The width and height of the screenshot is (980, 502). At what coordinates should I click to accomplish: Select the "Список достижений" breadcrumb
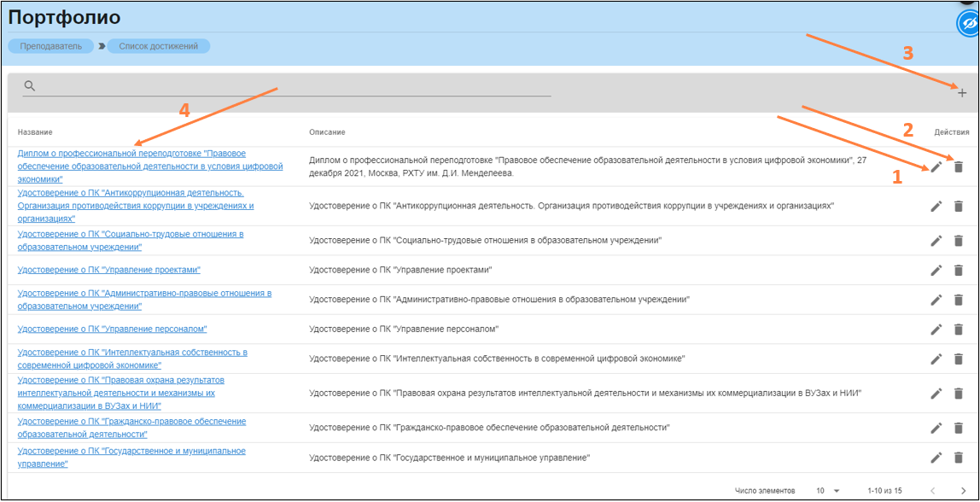158,46
